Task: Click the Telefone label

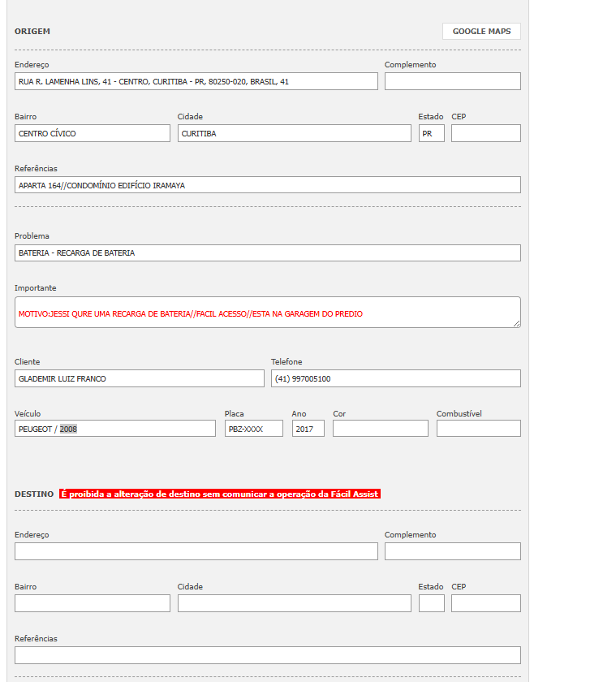Action: tap(286, 361)
